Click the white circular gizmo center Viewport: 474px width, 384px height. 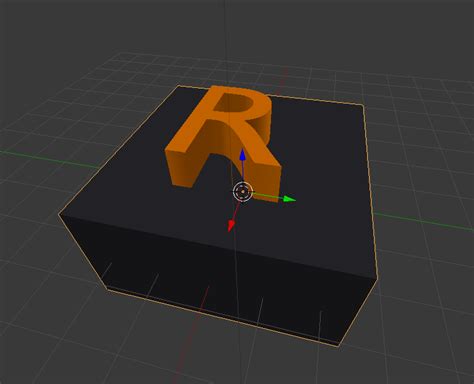[242, 192]
